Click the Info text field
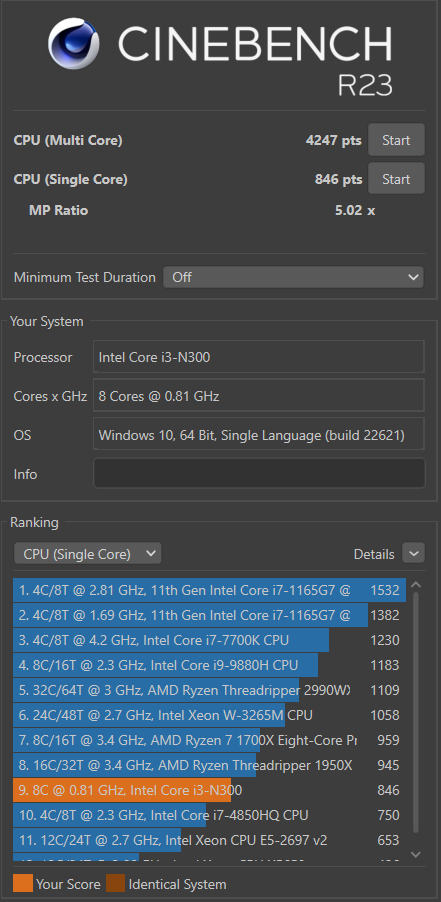Image resolution: width=441 pixels, height=902 pixels. (x=259, y=473)
